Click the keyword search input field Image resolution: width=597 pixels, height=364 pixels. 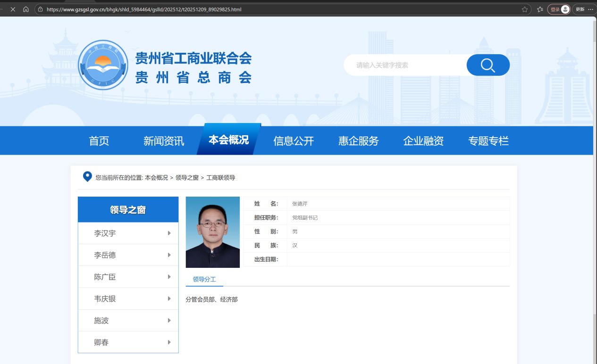click(405, 65)
